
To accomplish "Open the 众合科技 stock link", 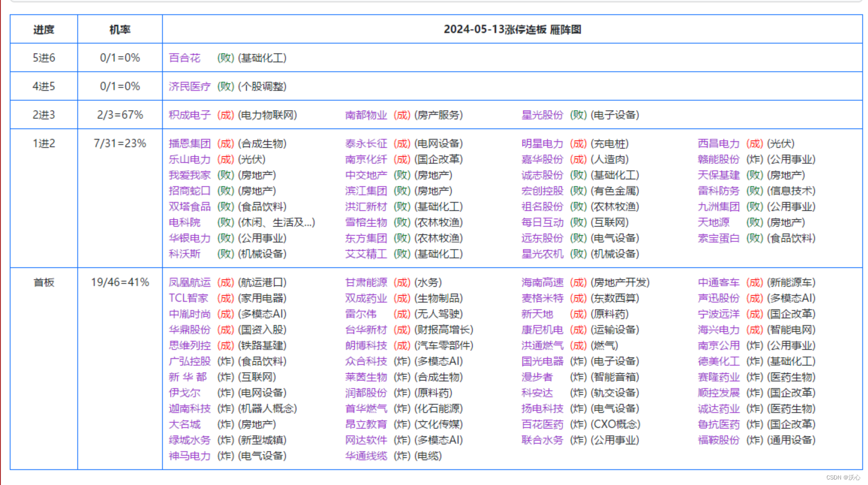I will [366, 361].
